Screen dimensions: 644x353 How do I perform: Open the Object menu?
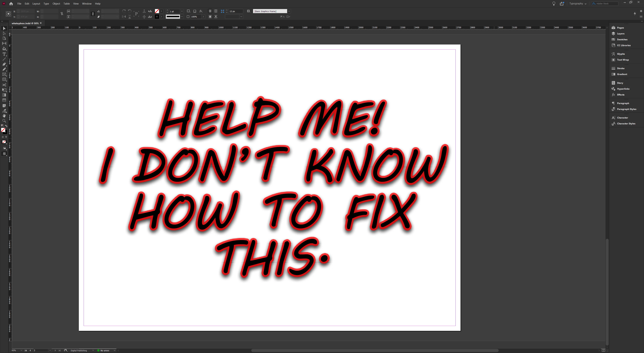(x=56, y=4)
